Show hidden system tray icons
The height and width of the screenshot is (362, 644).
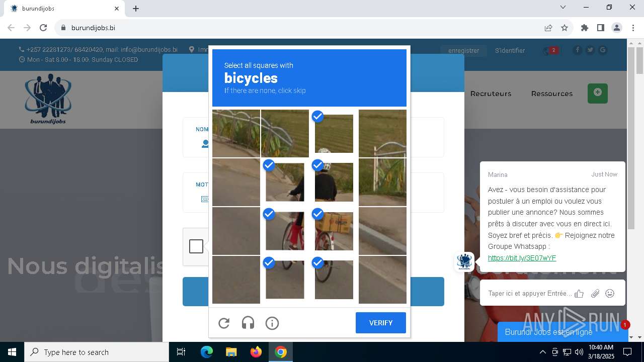click(542, 352)
